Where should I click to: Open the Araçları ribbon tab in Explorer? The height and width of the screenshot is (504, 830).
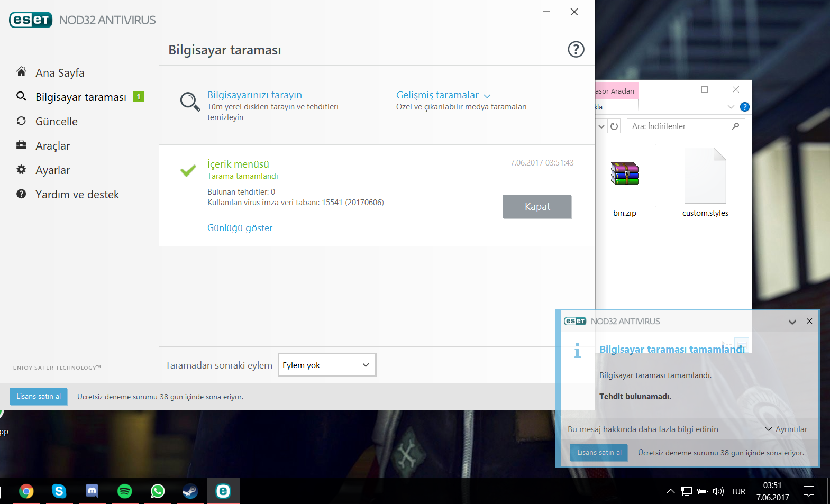616,91
